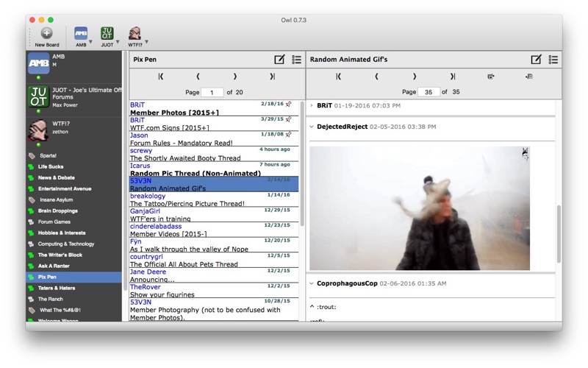588x368 pixels.
Task: Edit the Pix Pen page number field
Action: point(212,93)
